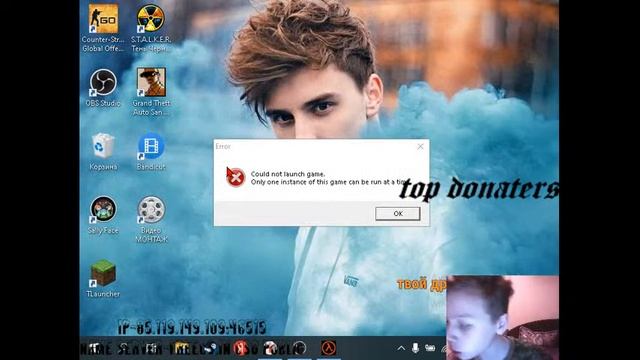
Task: Click the battery tray icon
Action: [x=430, y=348]
